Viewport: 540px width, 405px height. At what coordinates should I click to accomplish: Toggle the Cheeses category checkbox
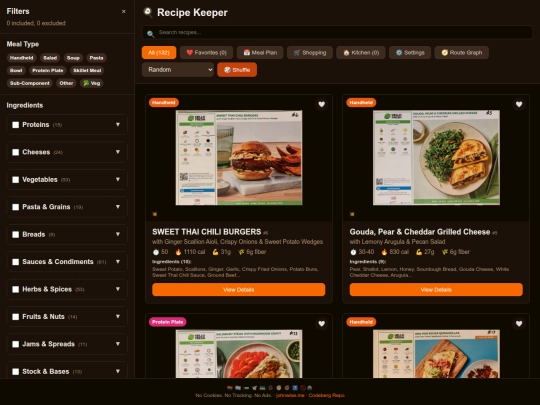(15, 152)
